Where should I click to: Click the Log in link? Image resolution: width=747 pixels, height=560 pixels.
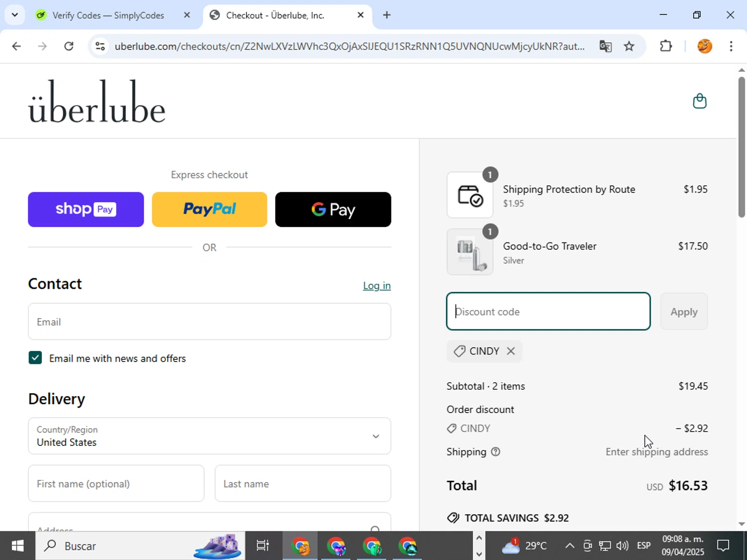pos(376,286)
